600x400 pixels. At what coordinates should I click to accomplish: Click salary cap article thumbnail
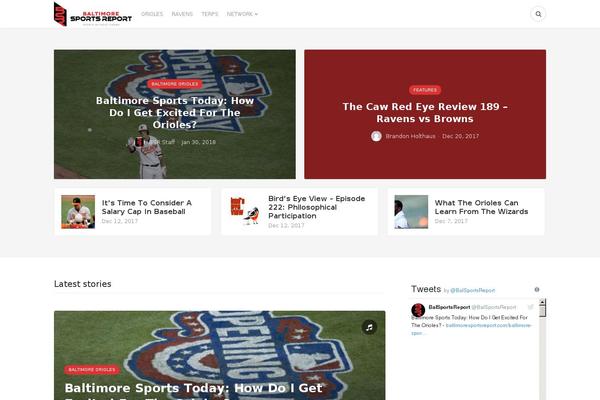coord(78,212)
